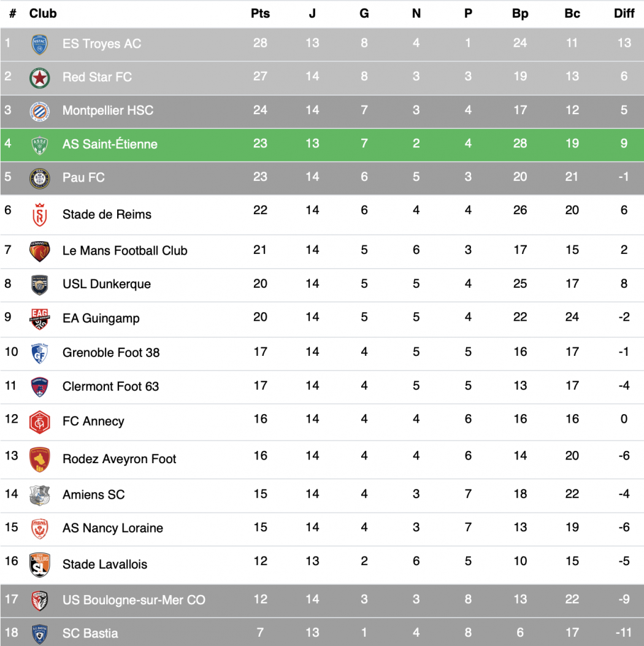The height and width of the screenshot is (646, 644).
Task: Click the Stade Lavallois SL logo
Action: coord(40,564)
